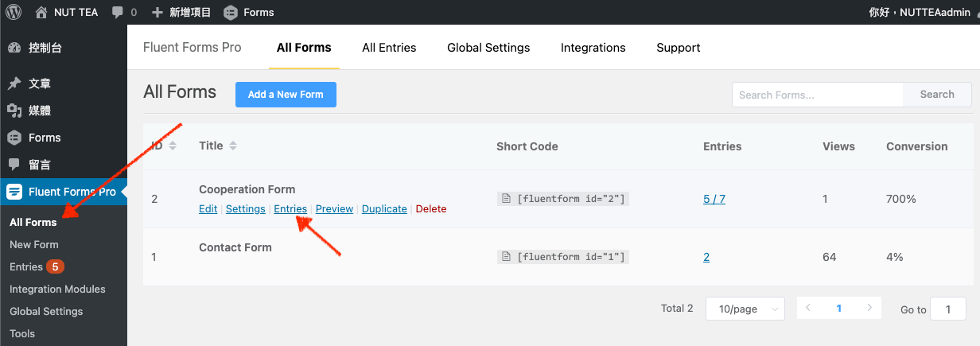Click the plus icon for 新增項目
This screenshot has height=346, width=980.
(157, 12)
